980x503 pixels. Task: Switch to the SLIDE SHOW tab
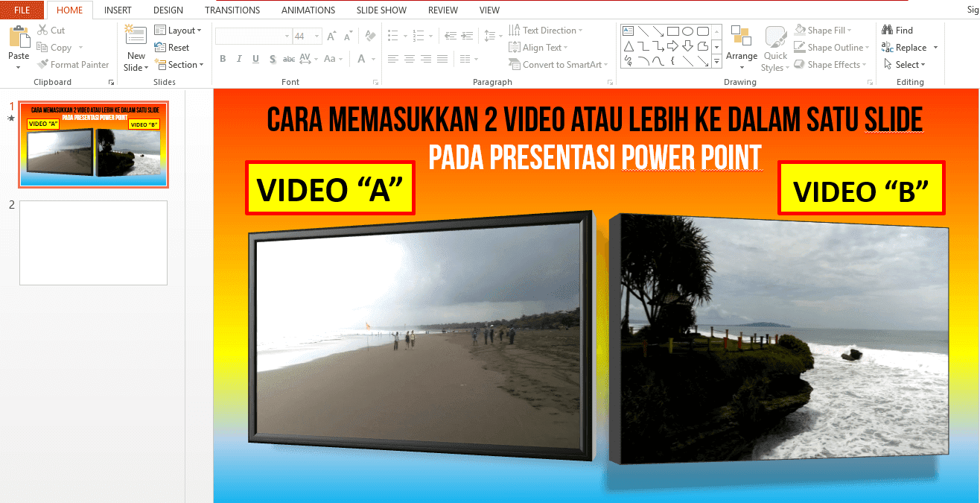(x=381, y=10)
